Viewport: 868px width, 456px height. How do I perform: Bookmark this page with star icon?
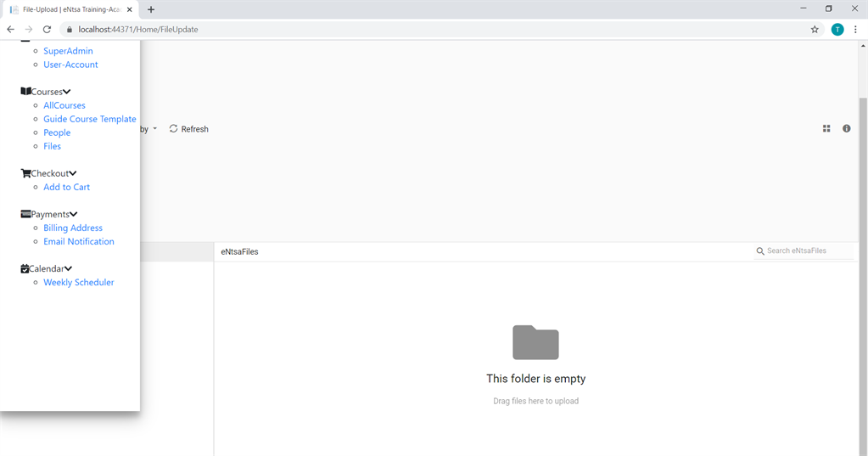815,30
